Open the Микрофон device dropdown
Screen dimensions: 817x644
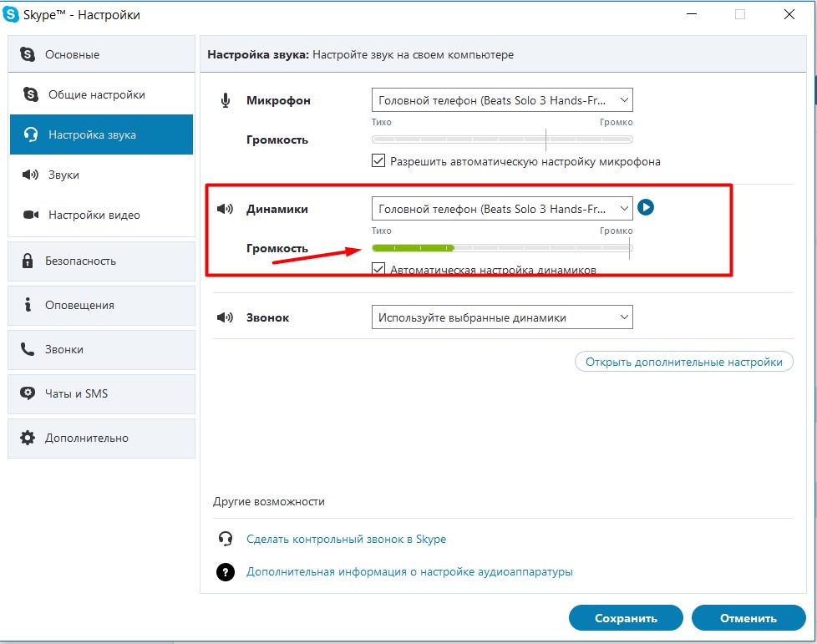pos(502,100)
